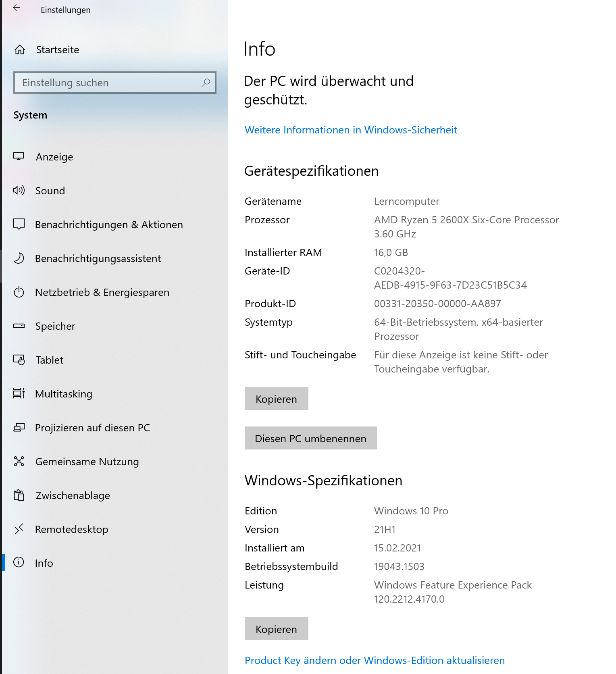Screen dimensions: 616x674
Task: Open Projizieren auf diesen PC
Action: pyautogui.click(x=115, y=428)
